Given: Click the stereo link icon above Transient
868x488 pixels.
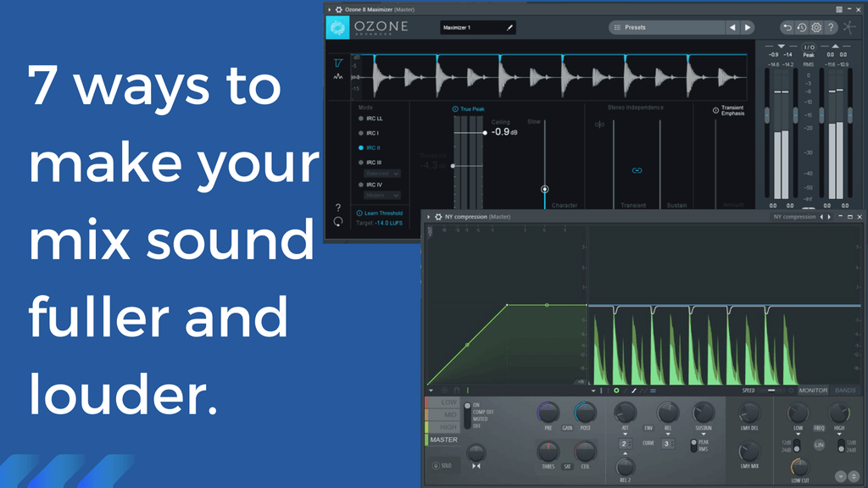Looking at the screenshot, I should coord(637,170).
